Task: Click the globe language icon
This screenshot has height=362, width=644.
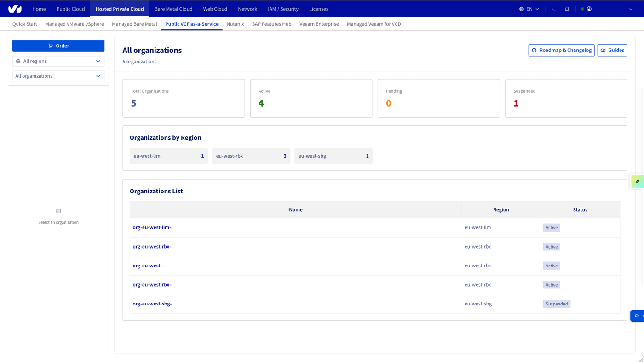Action: click(521, 9)
